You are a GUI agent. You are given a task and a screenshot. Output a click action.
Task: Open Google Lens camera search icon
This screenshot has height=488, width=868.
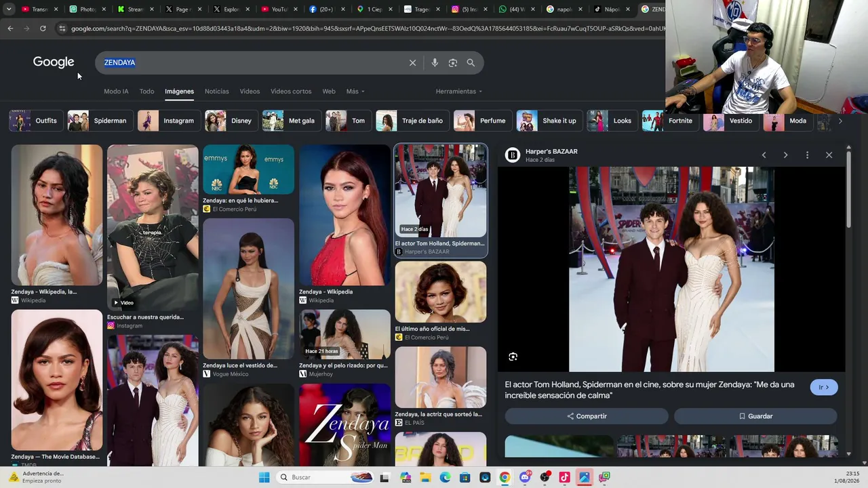(x=452, y=62)
